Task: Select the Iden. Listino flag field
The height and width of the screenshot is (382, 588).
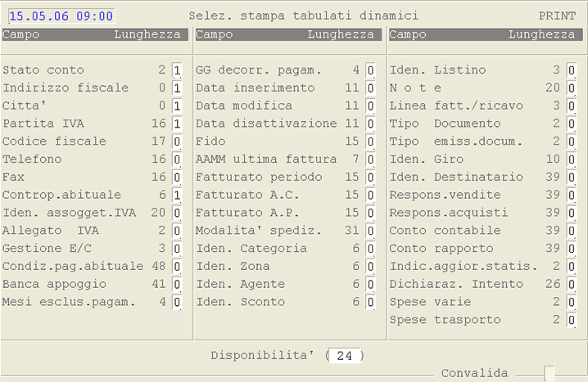Action: tap(571, 70)
